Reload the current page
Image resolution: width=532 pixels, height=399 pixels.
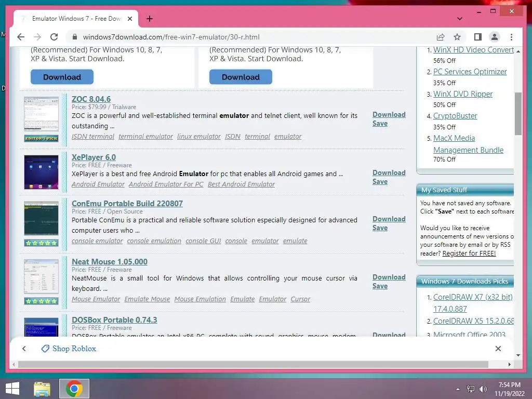(x=54, y=37)
